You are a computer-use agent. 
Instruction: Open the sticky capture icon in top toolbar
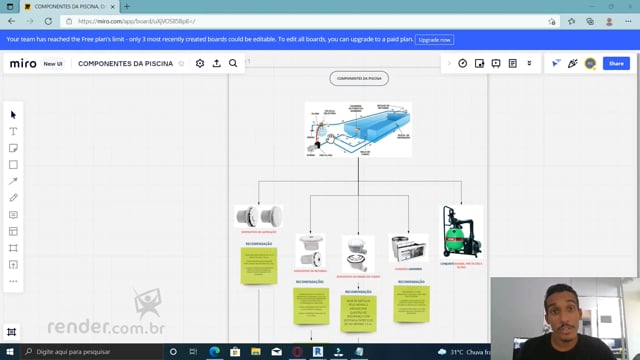479,63
